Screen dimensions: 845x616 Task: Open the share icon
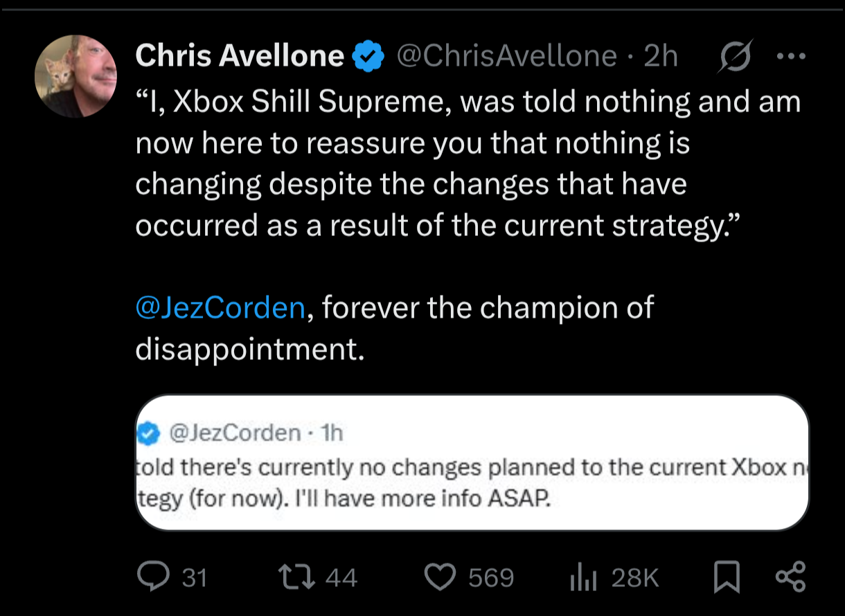(x=790, y=577)
